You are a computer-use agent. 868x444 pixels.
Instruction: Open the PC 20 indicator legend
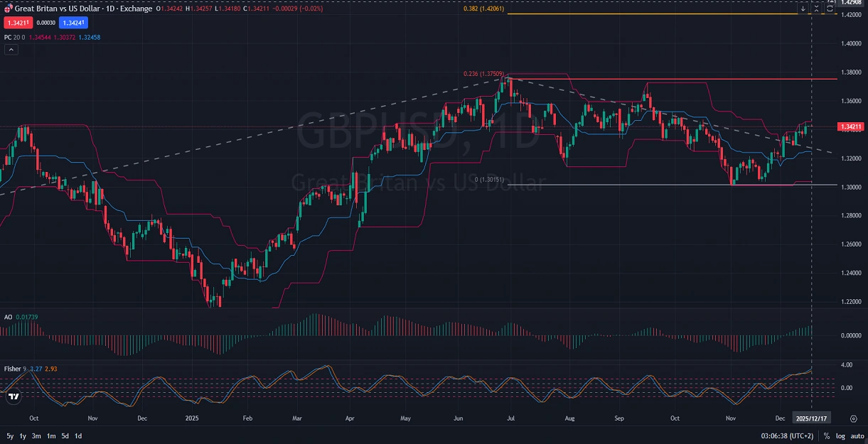point(13,37)
